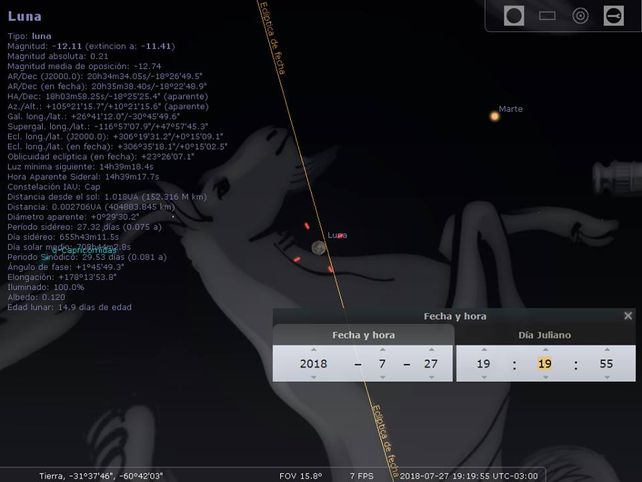Click the upper Eclíptica de fecha label

coord(272,38)
